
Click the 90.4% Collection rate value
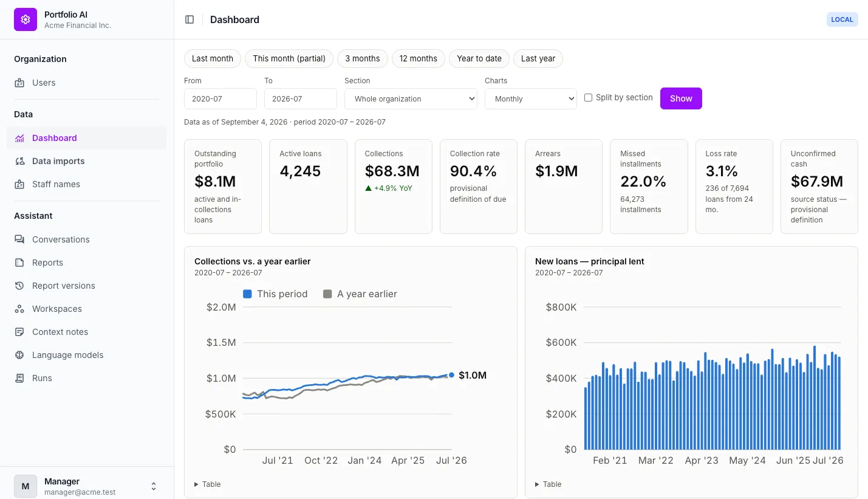474,171
